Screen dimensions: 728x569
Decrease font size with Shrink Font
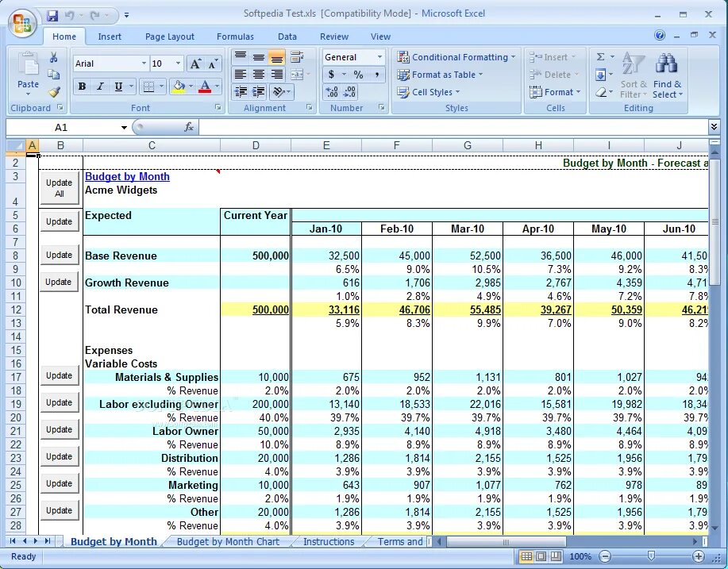pos(213,64)
